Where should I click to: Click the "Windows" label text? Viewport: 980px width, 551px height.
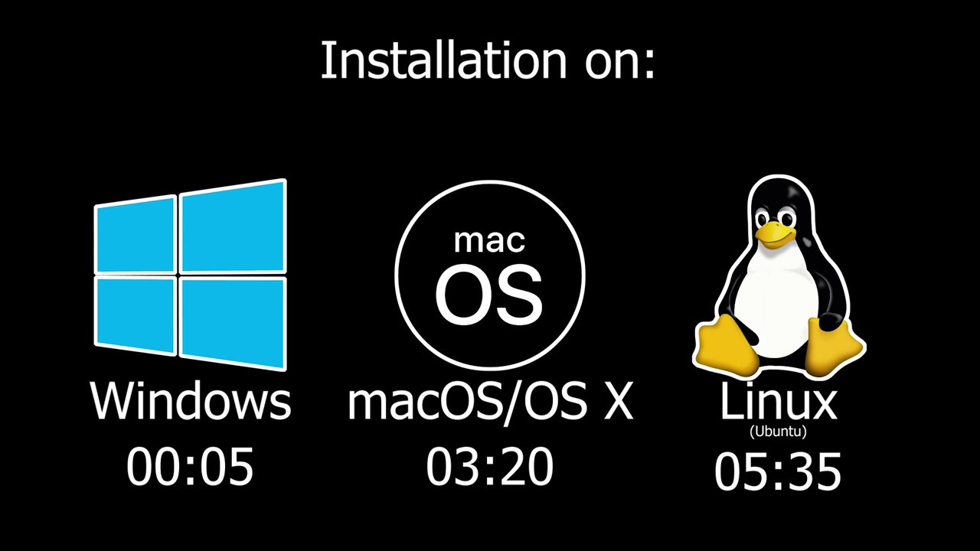coord(191,400)
